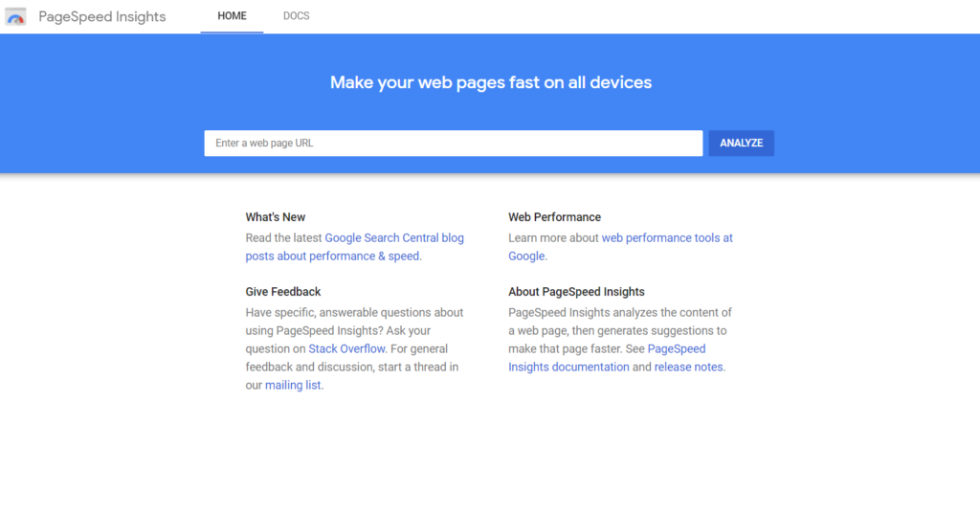The image size is (980, 513).
Task: Open the PageSpeed Insights documentation link
Action: [607, 358]
